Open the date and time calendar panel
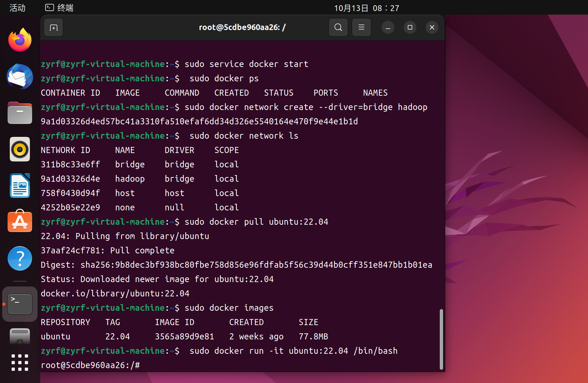Image resolution: width=588 pixels, height=383 pixels. point(366,8)
